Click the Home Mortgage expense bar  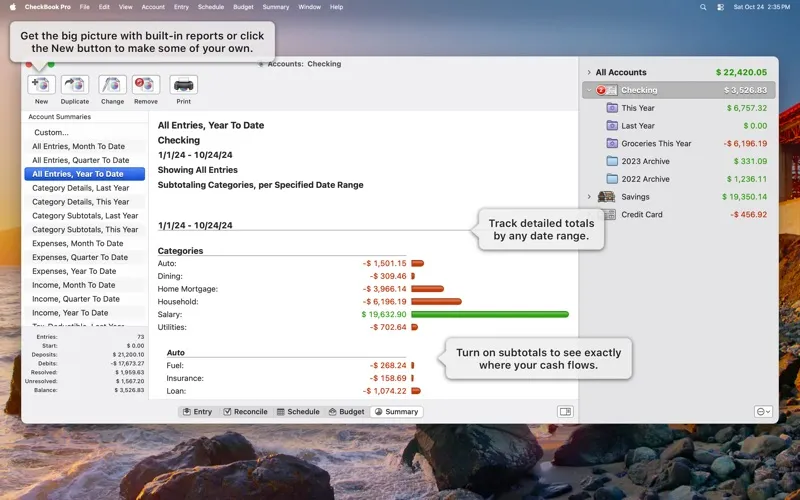428,289
